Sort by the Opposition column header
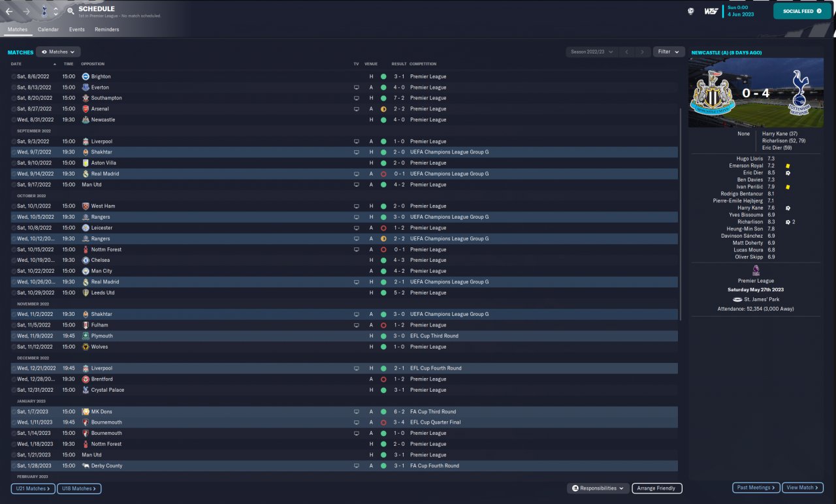The height and width of the screenshot is (504, 836). coord(93,64)
